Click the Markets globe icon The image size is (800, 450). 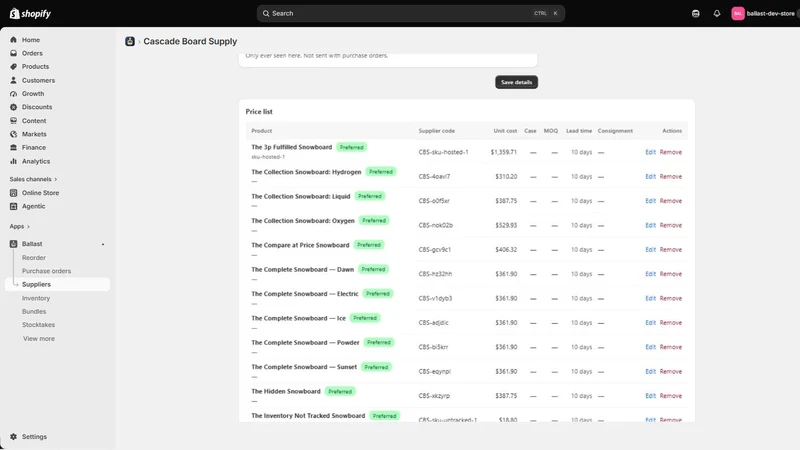pos(13,134)
